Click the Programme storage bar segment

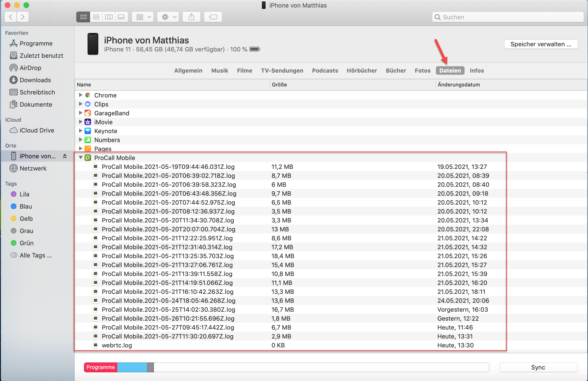pyautogui.click(x=101, y=367)
